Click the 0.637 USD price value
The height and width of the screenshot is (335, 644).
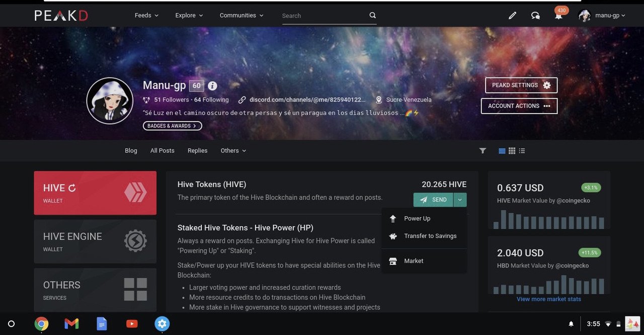click(520, 188)
